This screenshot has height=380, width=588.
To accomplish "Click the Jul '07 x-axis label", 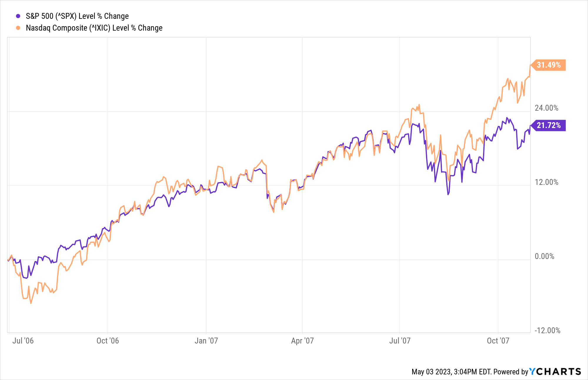I will 400,341.
